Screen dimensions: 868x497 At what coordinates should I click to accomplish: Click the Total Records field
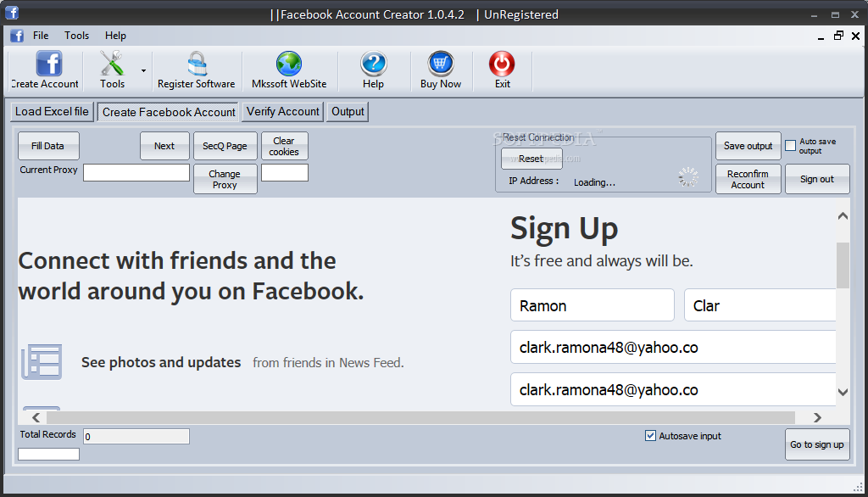tap(136, 437)
